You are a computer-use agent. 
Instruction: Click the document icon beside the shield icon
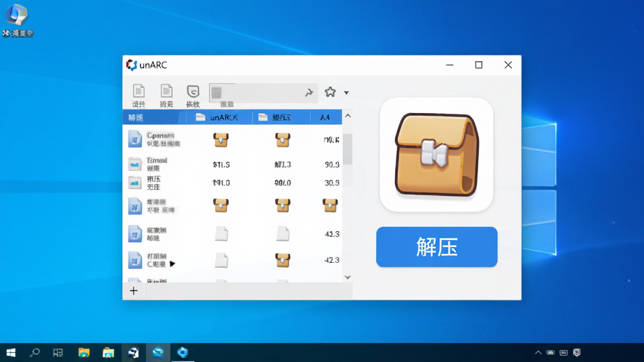click(x=166, y=91)
